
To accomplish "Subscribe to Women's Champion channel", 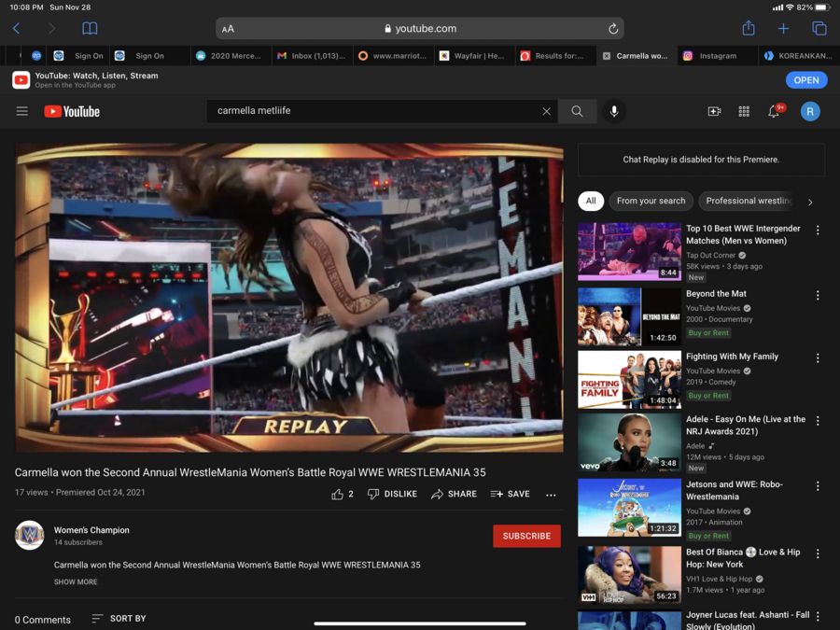I will pyautogui.click(x=526, y=536).
